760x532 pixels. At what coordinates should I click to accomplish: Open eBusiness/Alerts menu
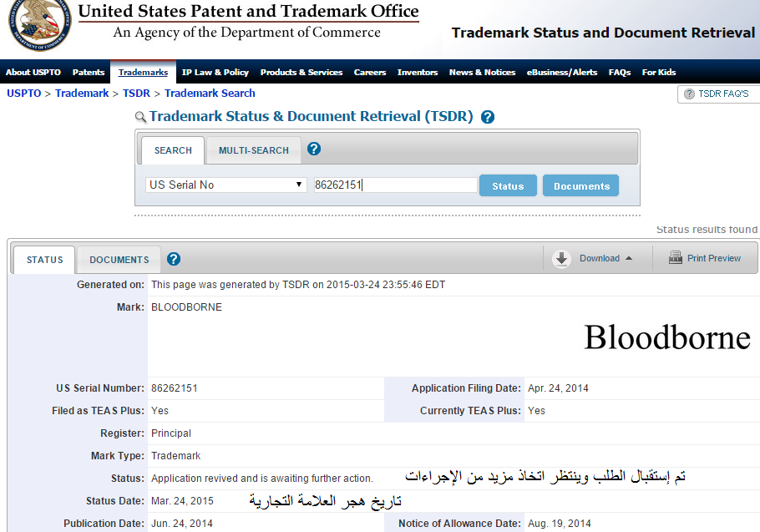click(562, 72)
